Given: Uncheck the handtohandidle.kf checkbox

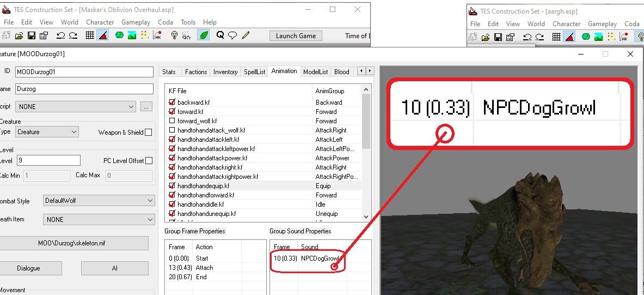Looking at the screenshot, I should coord(172,204).
